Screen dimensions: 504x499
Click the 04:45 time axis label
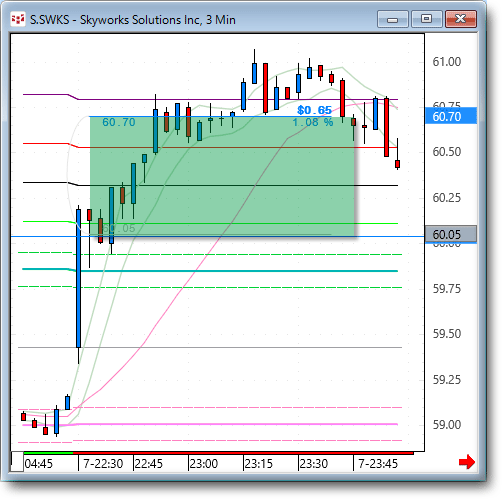39,464
